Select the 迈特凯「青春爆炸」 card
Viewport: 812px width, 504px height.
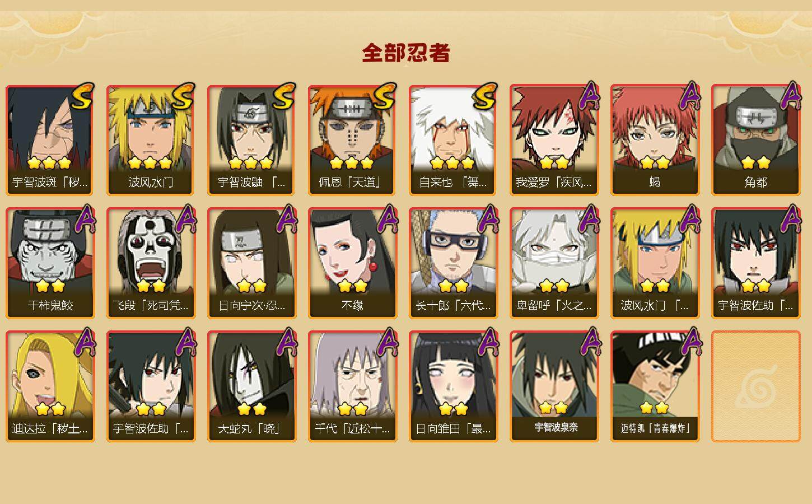click(x=655, y=386)
